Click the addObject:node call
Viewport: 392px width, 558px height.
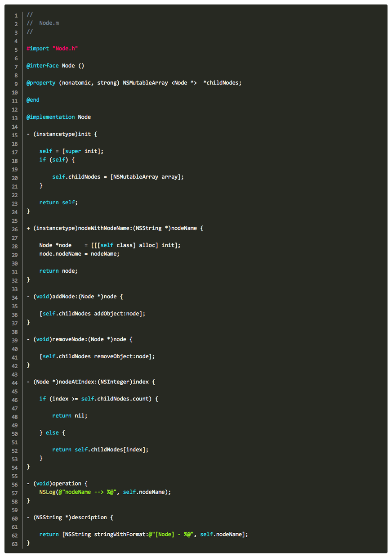tap(120, 314)
